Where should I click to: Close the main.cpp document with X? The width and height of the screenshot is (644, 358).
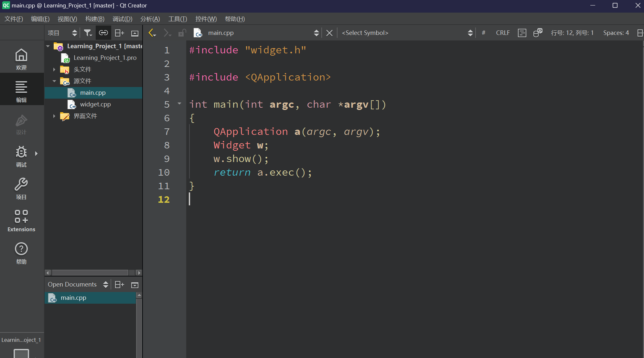click(x=329, y=33)
